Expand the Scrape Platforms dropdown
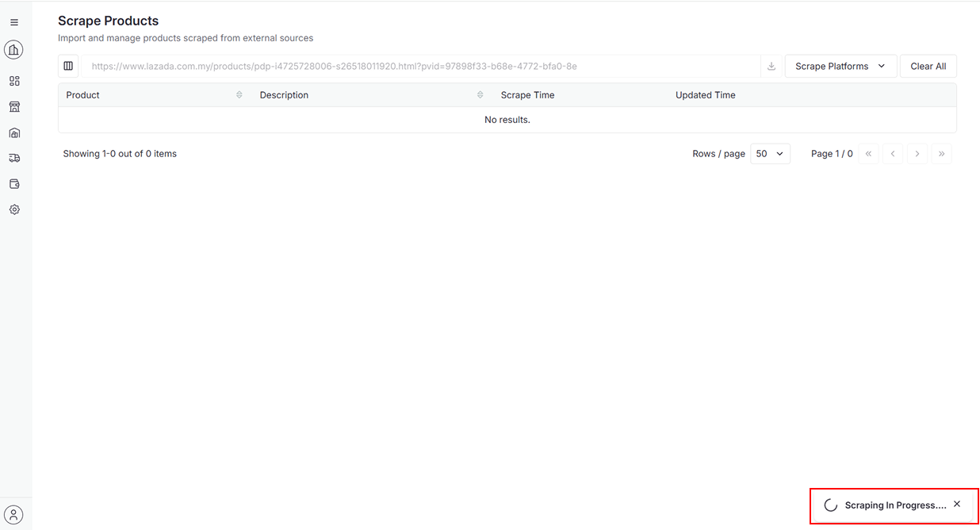980x530 pixels. (840, 67)
